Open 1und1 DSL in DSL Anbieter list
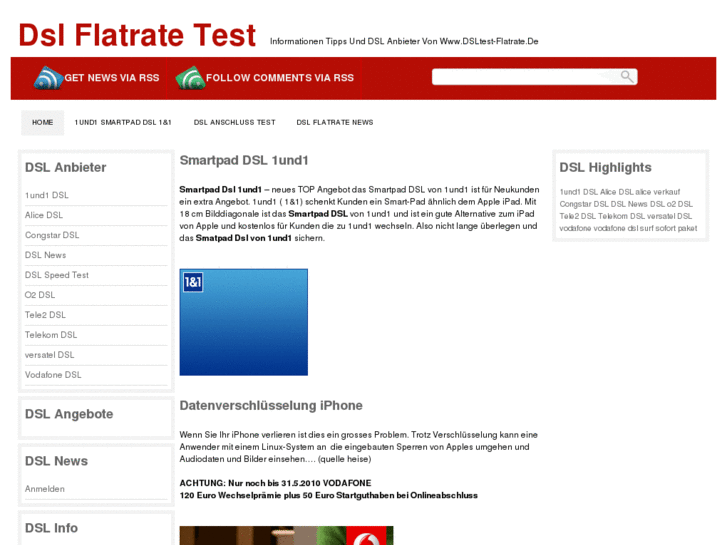 pyautogui.click(x=46, y=195)
